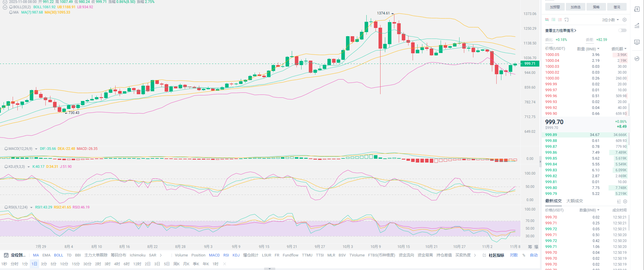Click the 999.71 current price axis label
Screen dimensions: 644x270
(530, 64)
